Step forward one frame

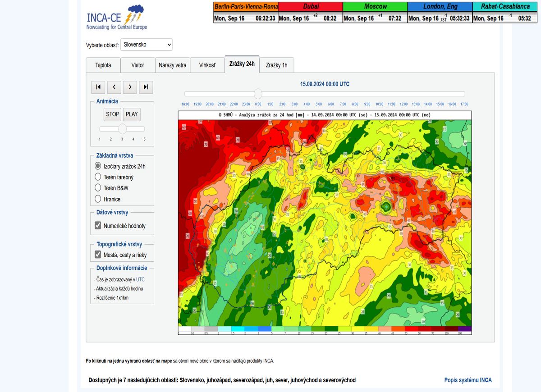click(x=130, y=87)
